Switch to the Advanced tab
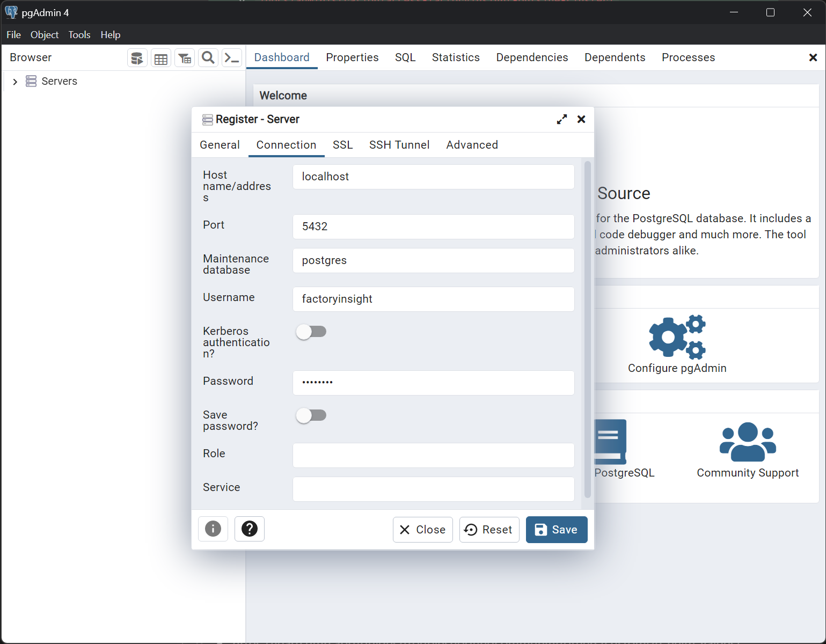 click(x=472, y=145)
